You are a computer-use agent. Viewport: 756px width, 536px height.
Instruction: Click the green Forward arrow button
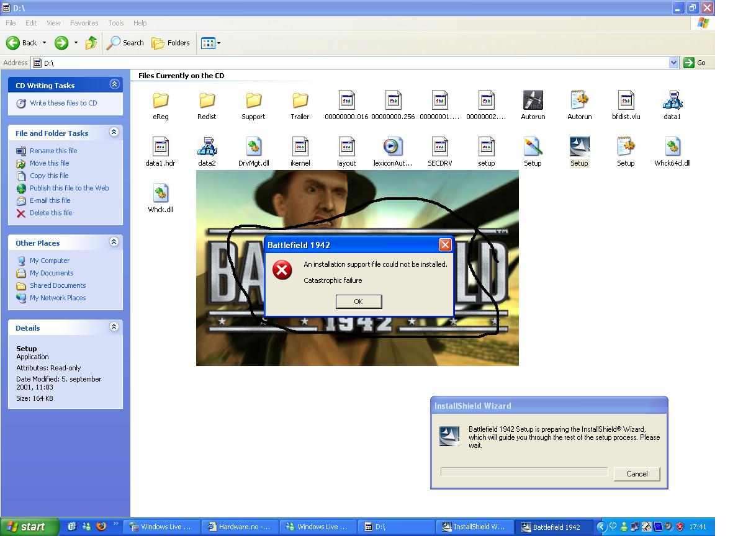tap(61, 43)
